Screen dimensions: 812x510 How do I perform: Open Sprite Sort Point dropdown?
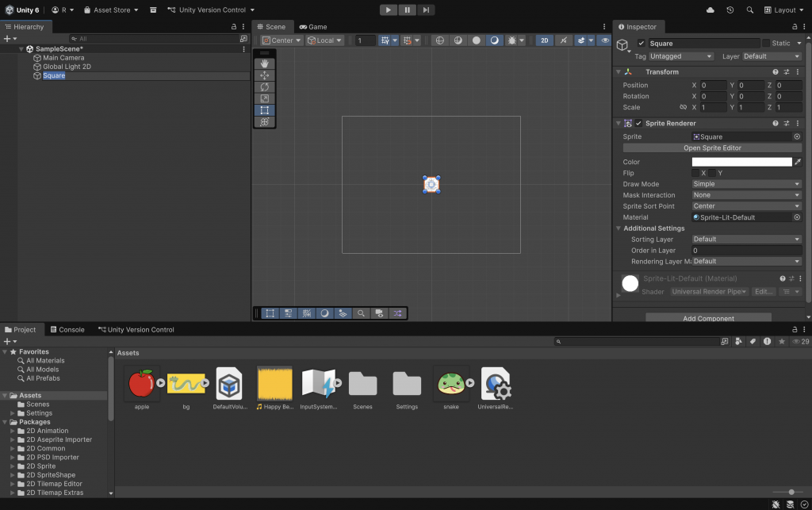coord(746,206)
